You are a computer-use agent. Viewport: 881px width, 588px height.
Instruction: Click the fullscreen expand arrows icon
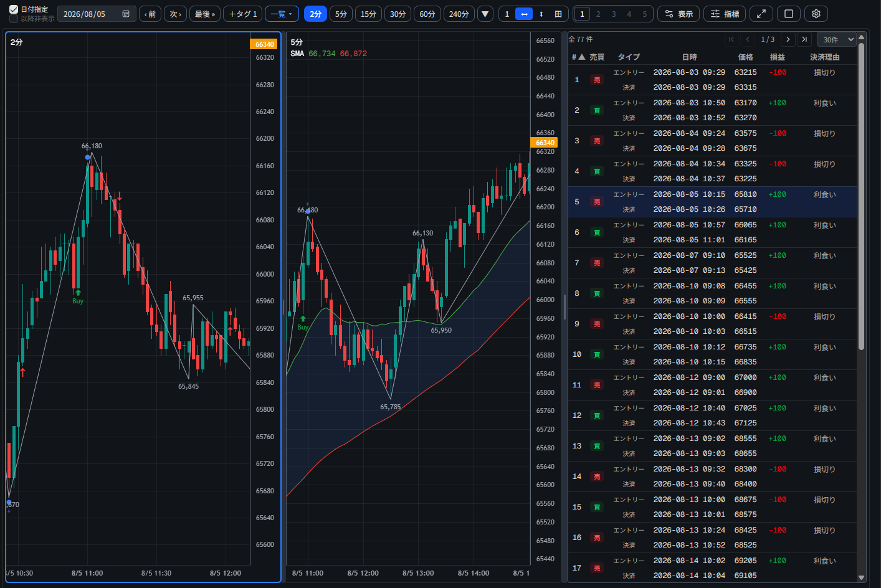point(761,14)
